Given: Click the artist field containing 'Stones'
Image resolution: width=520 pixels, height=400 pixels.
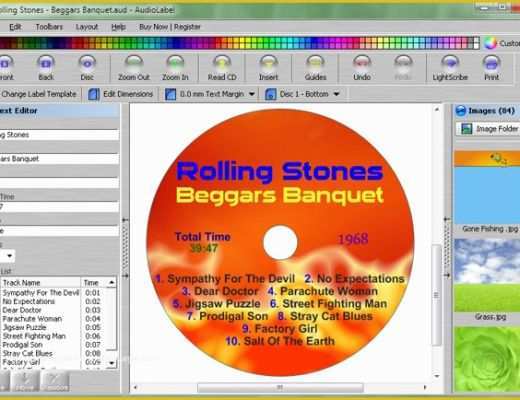Looking at the screenshot, I should [x=59, y=135].
